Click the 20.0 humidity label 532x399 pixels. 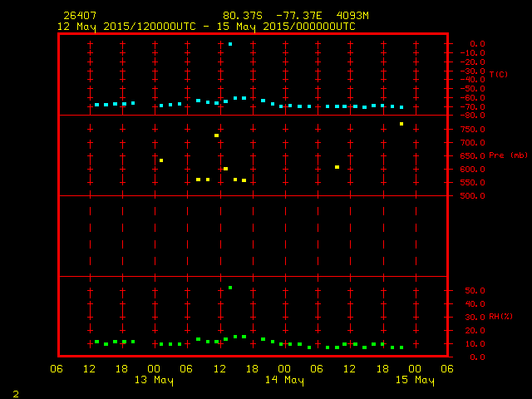click(x=475, y=331)
